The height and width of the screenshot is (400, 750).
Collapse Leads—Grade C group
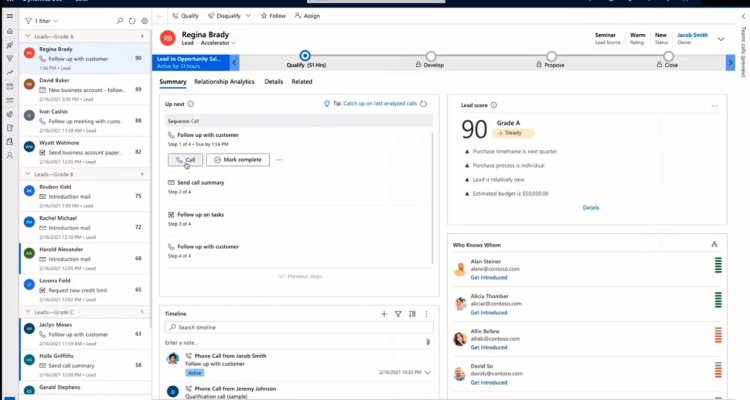(28, 312)
